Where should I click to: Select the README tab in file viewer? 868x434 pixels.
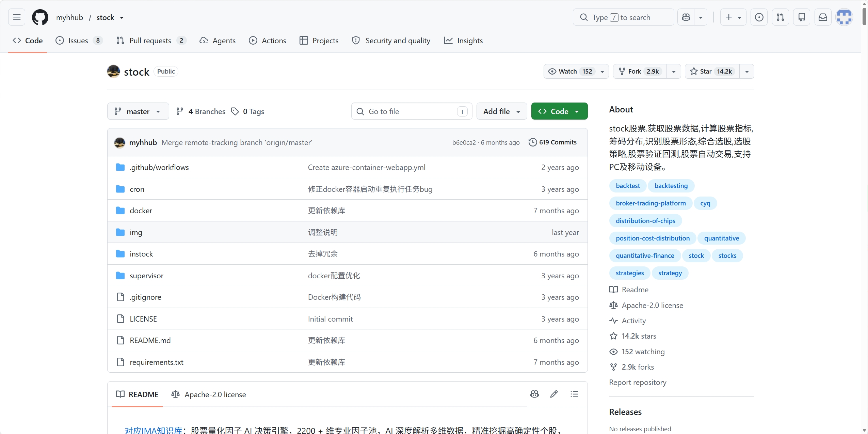point(137,394)
